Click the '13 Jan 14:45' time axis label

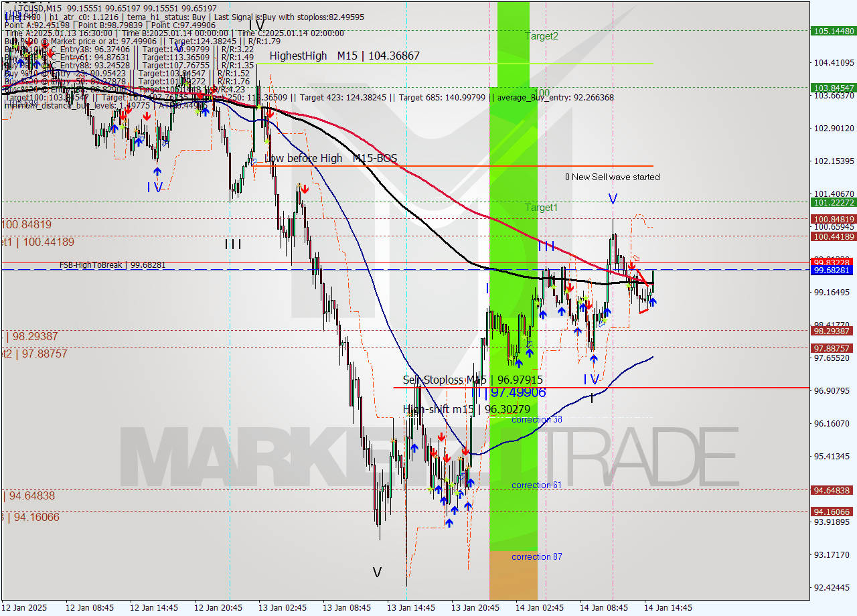[x=410, y=608]
